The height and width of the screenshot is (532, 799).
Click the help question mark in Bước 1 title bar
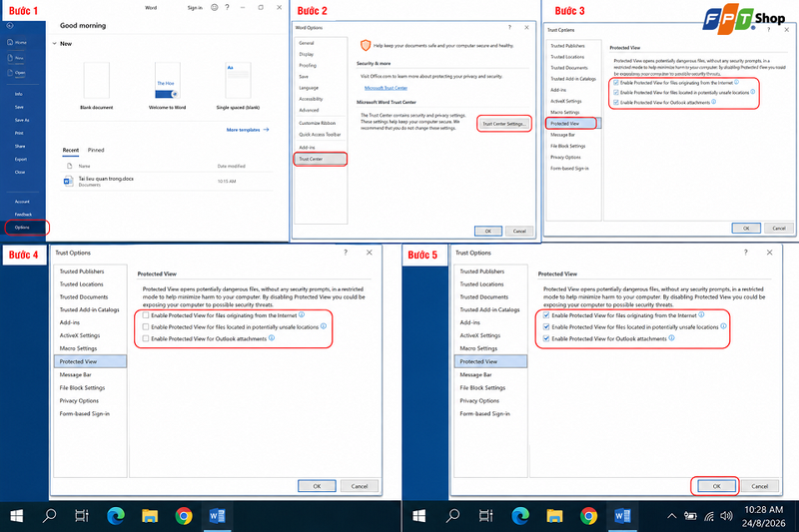[228, 7]
